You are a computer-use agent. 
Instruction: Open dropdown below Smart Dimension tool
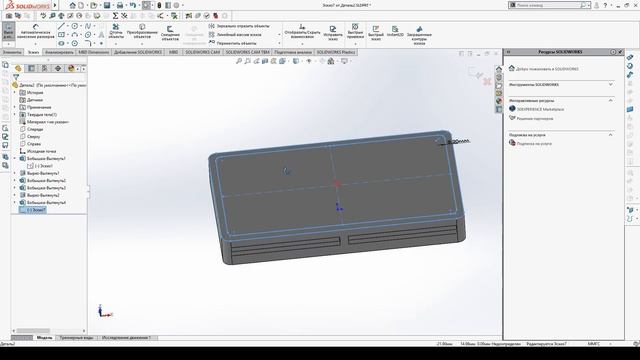pyautogui.click(x=36, y=44)
